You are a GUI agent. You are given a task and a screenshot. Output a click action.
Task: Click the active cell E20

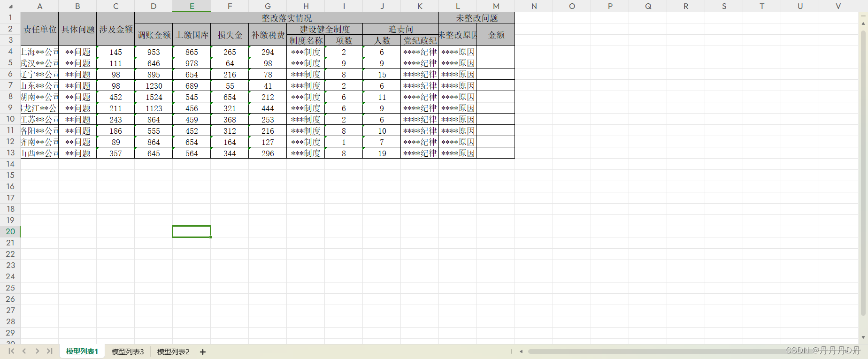click(192, 231)
